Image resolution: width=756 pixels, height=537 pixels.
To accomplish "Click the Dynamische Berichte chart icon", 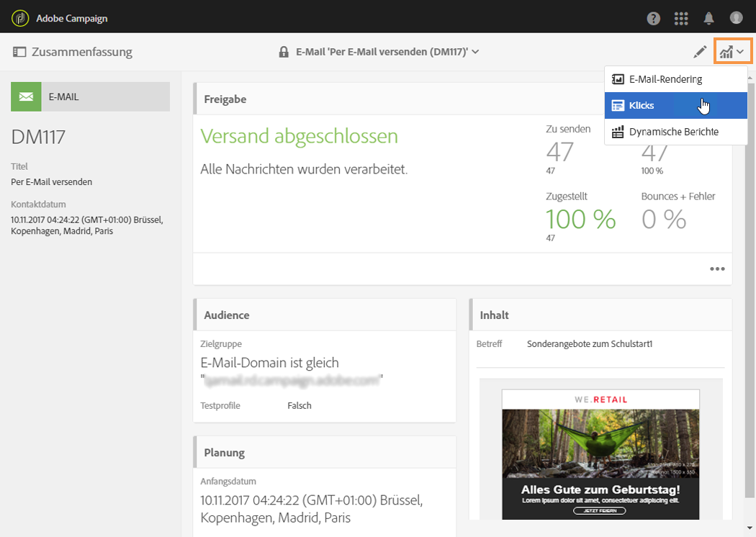I will (x=618, y=132).
